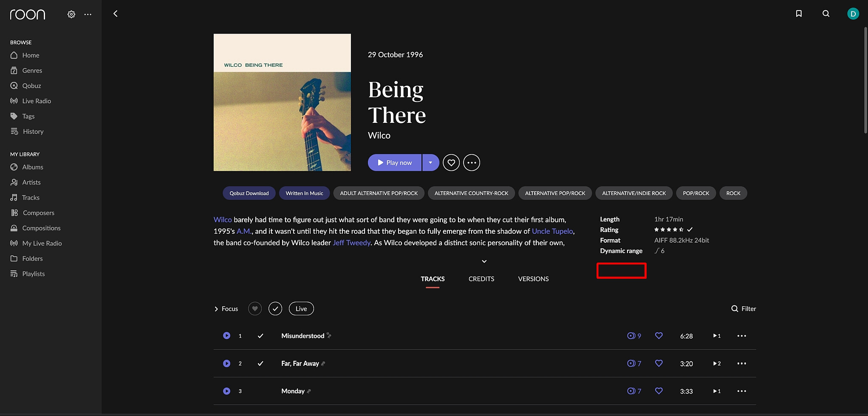Click the album star rating
This screenshot has width=868, height=416.
(669, 230)
